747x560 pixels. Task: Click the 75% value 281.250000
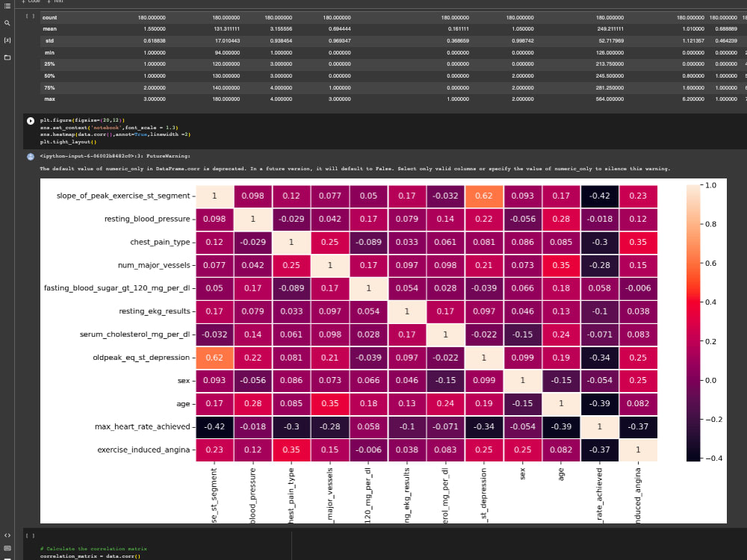(x=610, y=88)
